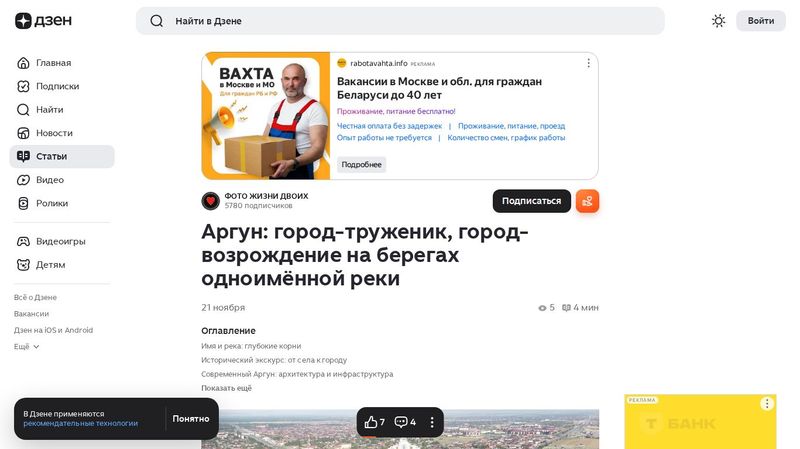This screenshot has width=800, height=449.
Task: Open Видеоигры category
Action: [x=62, y=241]
